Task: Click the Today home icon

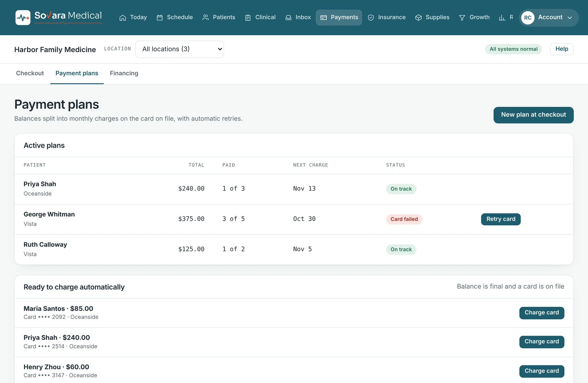Action: (x=123, y=18)
